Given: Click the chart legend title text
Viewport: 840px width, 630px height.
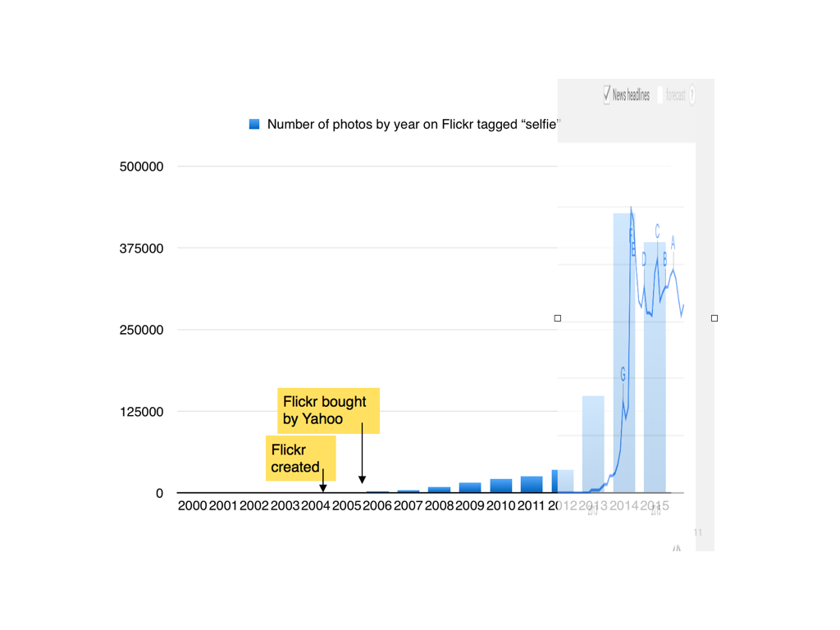Looking at the screenshot, I should (x=412, y=125).
